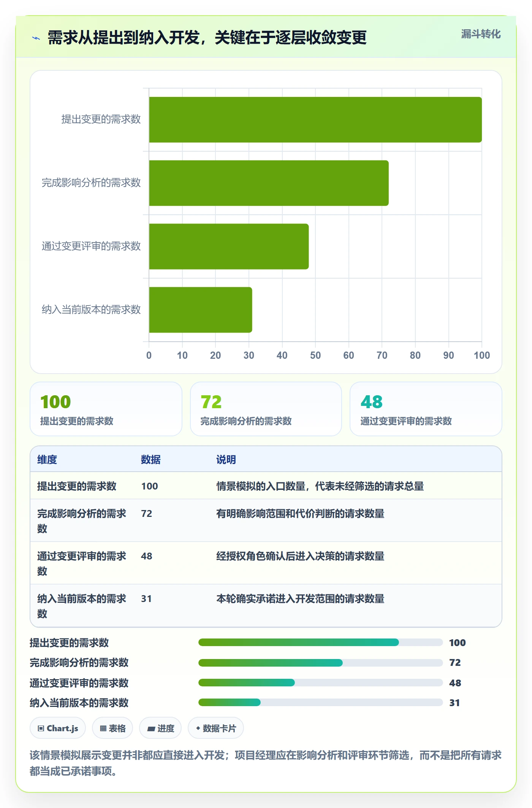Click the progress bar for 完成影响分析的需求数
Screen dimensions: 532x808
pos(321,662)
